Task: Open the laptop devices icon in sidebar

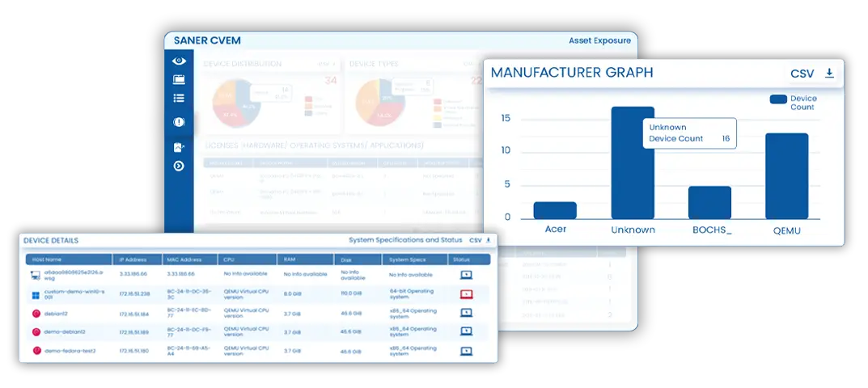Action: pos(179,79)
